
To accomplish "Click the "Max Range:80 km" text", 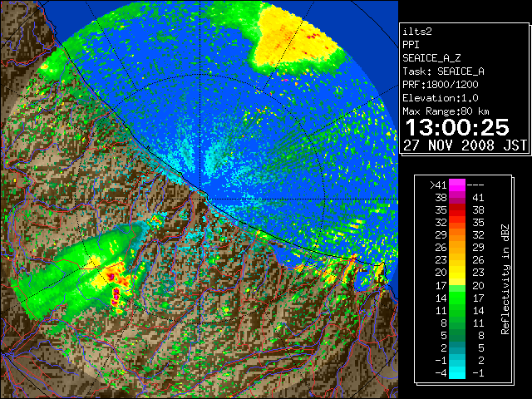I will [x=446, y=111].
